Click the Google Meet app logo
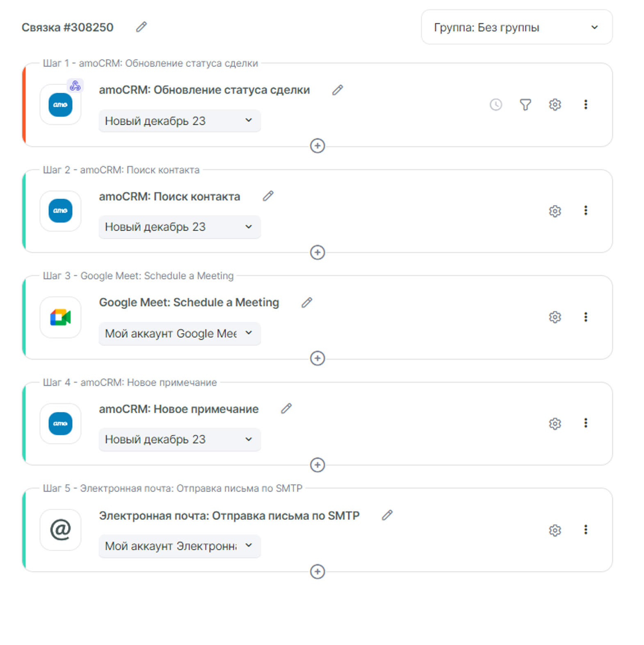Viewport: 644px width, 645px height. (x=60, y=317)
